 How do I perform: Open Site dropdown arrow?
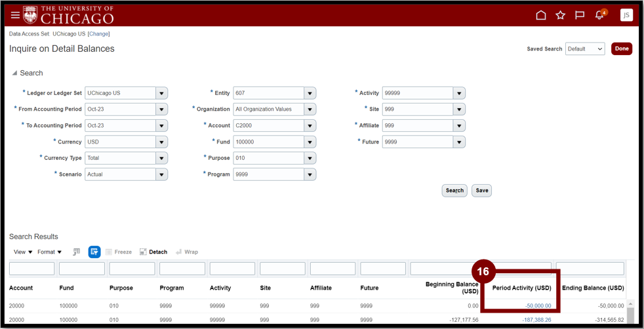coord(459,109)
